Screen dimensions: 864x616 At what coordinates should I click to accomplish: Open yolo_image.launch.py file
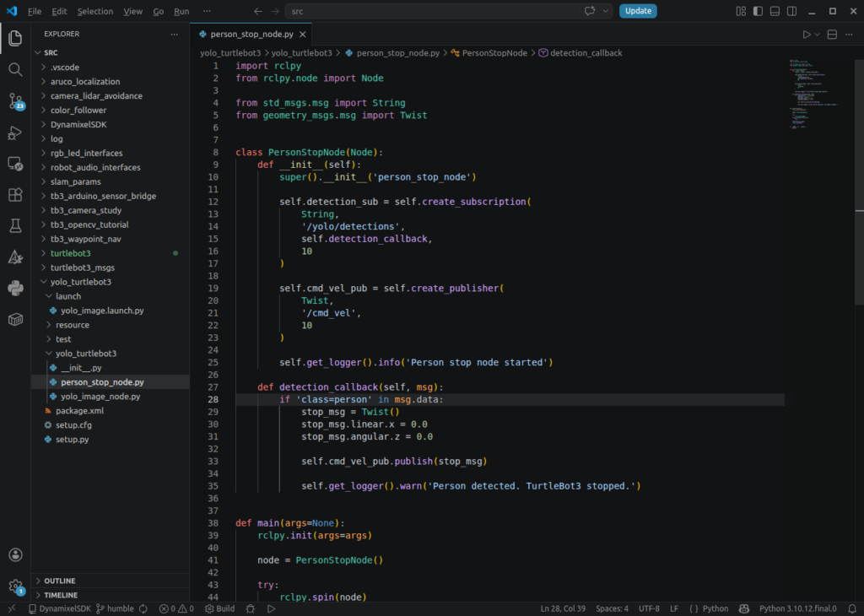tap(111, 311)
